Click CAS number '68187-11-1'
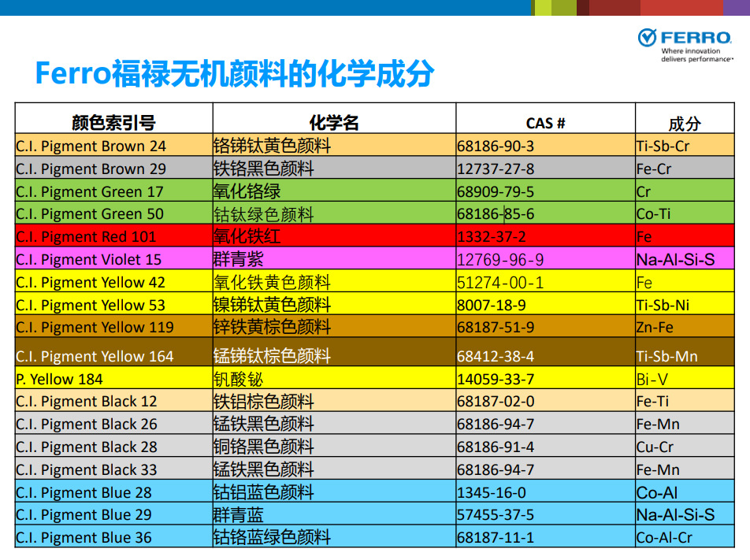 coord(496,537)
